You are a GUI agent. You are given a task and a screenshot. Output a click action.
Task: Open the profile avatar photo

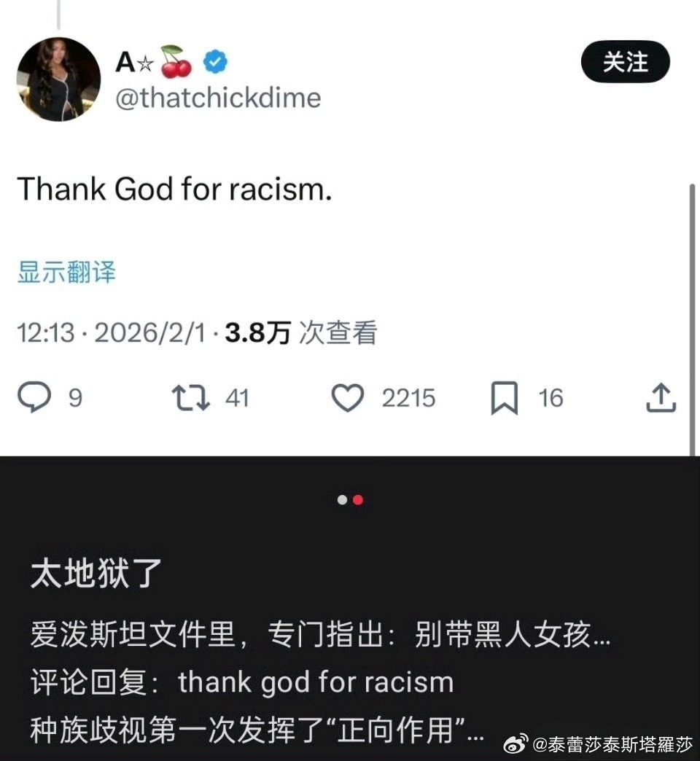point(59,79)
